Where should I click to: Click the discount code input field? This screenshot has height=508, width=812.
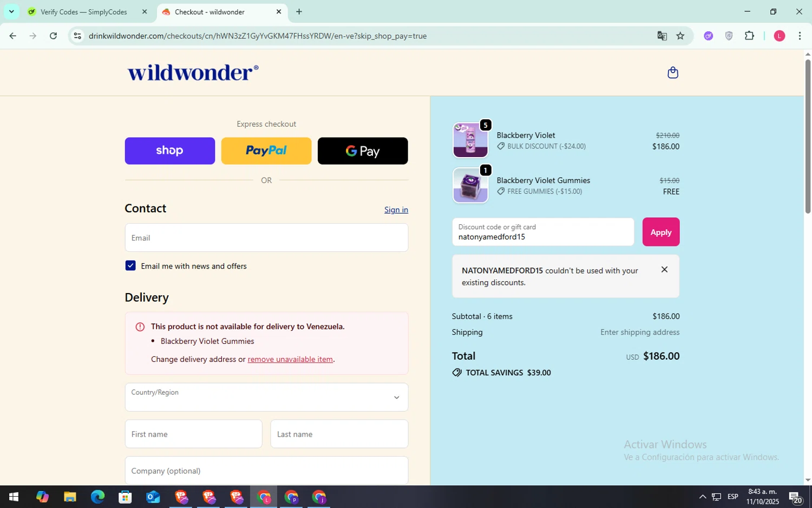click(x=543, y=232)
